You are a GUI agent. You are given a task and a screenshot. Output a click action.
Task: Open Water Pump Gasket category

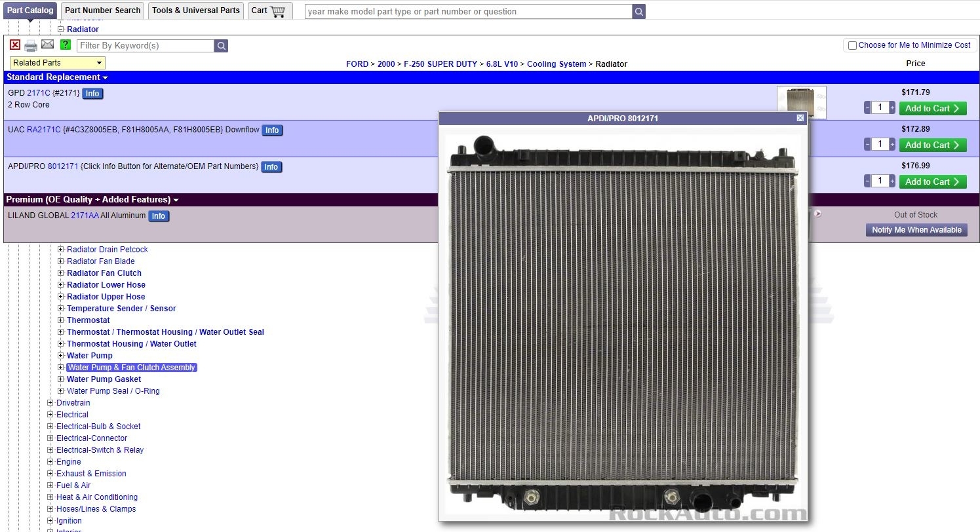point(104,379)
